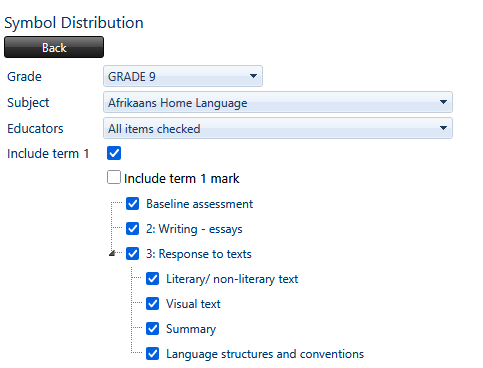Click the Language structures and conventions label
The height and width of the screenshot is (368, 483).
click(265, 354)
